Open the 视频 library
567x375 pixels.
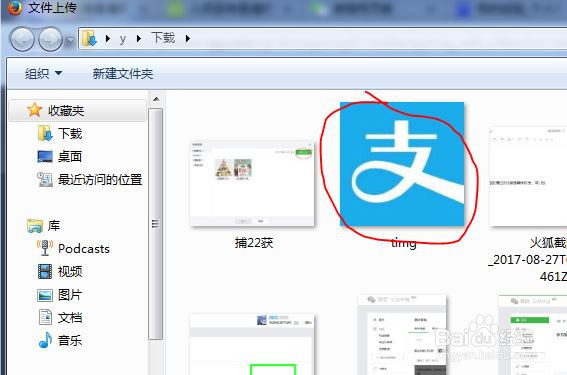[70, 272]
